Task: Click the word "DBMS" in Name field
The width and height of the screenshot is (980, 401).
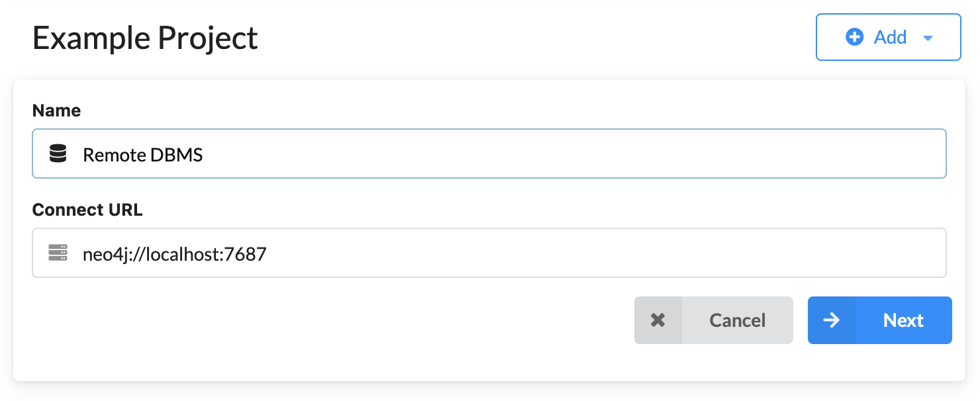Action: pos(177,155)
